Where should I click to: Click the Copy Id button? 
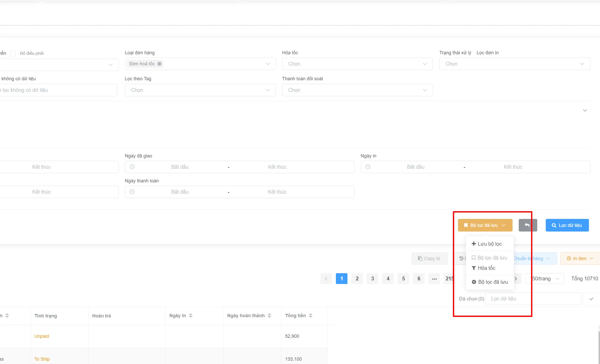pyautogui.click(x=429, y=259)
